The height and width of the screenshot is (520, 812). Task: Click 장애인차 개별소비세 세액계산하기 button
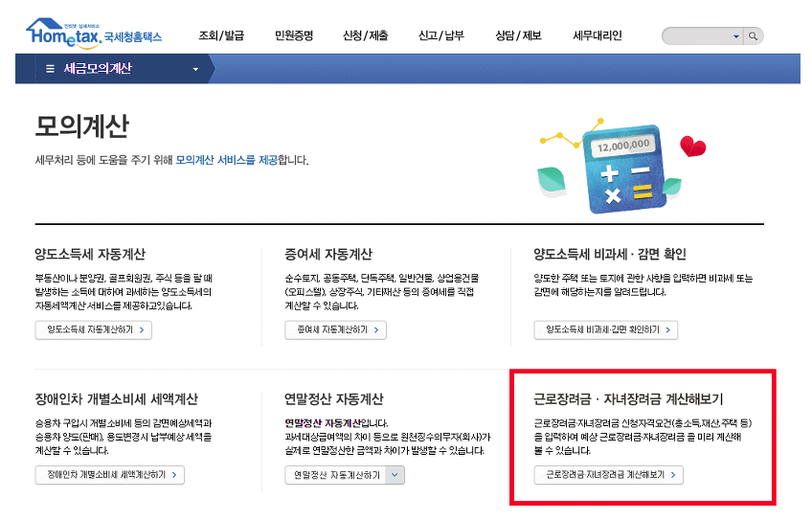109,475
